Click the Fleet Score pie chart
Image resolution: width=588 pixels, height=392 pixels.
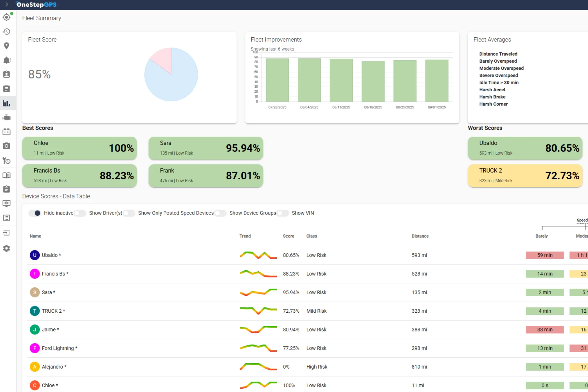point(171,74)
